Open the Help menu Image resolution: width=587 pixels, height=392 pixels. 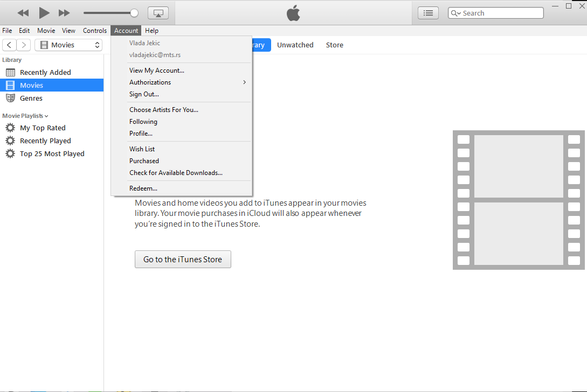point(151,31)
